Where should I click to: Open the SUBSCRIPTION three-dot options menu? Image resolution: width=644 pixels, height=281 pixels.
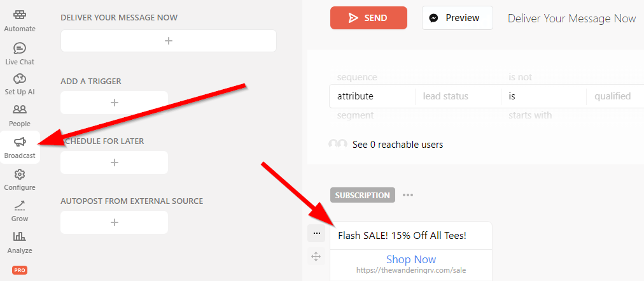tap(408, 195)
